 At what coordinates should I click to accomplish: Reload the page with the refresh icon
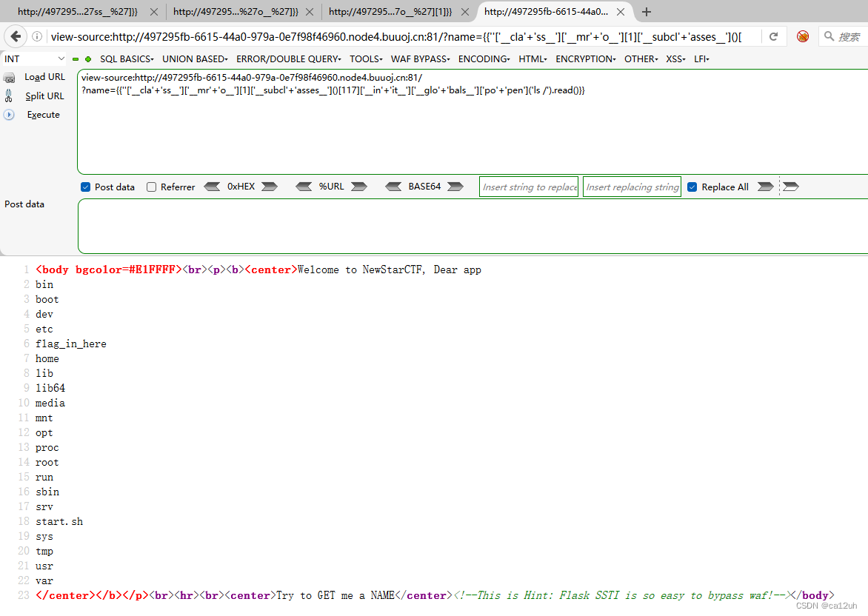point(773,36)
